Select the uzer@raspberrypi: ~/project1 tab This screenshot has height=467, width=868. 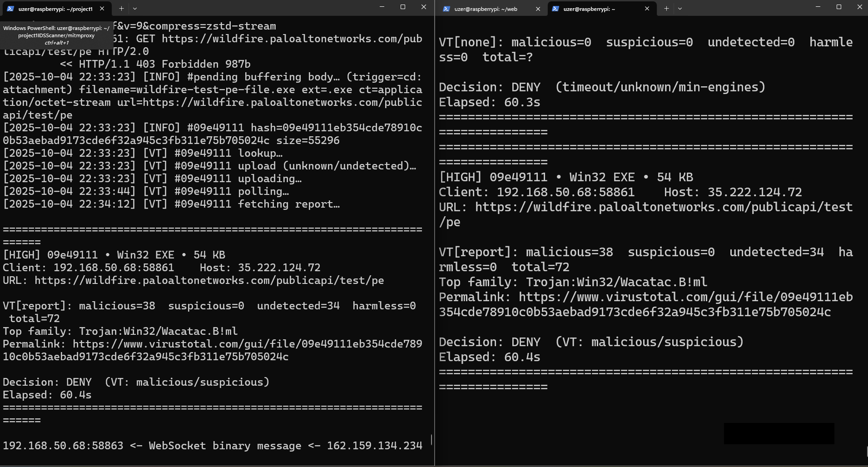[x=55, y=9]
